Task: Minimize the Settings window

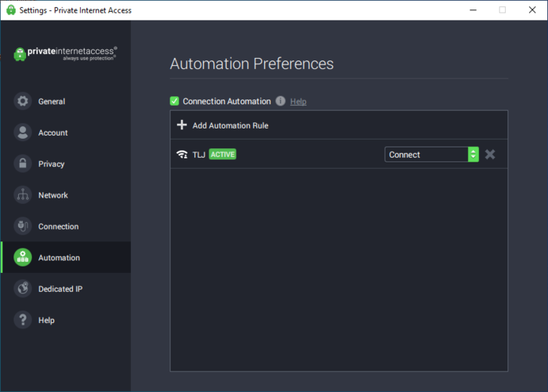Action: point(473,10)
